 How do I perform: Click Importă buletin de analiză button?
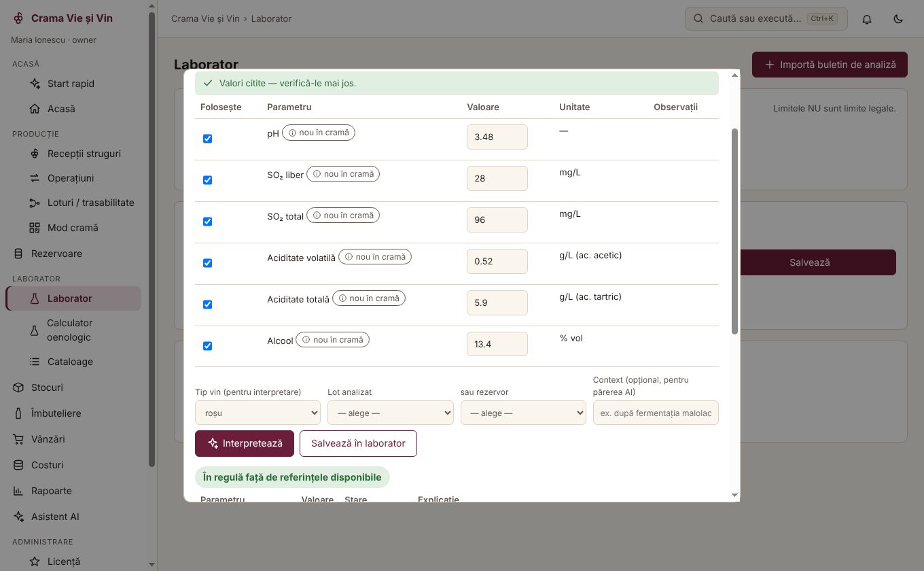[x=830, y=65]
